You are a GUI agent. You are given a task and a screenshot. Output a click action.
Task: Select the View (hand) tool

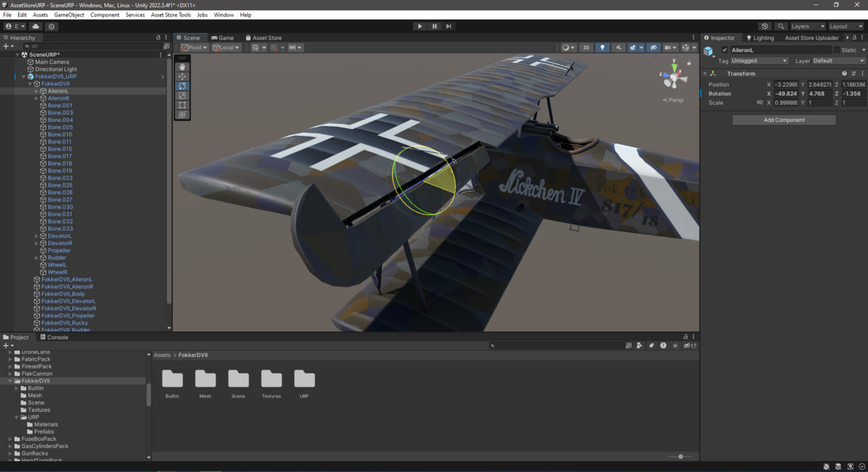[182, 66]
